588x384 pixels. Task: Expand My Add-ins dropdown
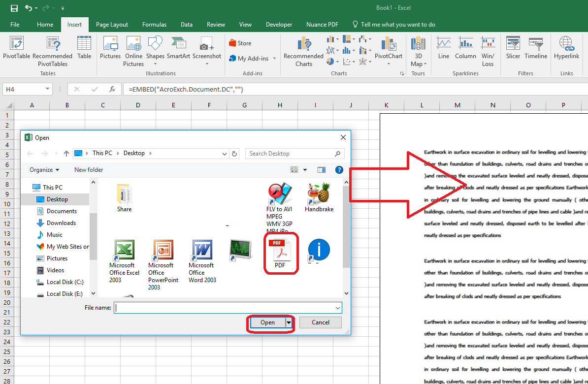pos(274,59)
